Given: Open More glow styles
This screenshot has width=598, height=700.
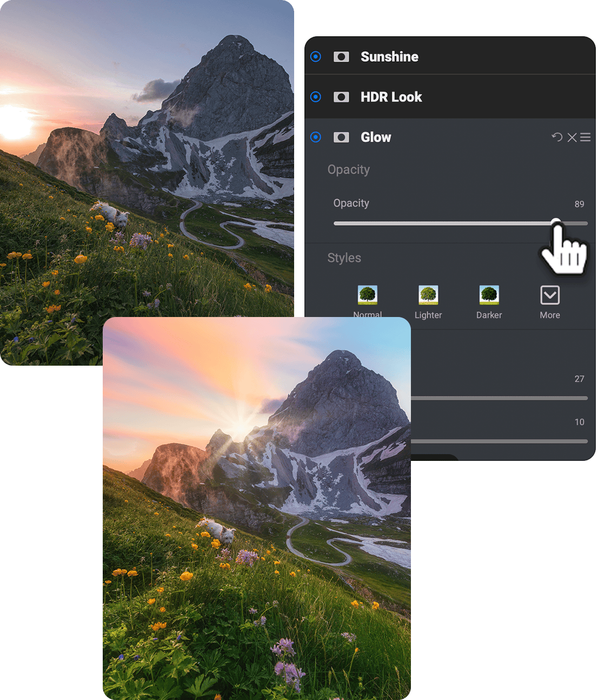Looking at the screenshot, I should [x=549, y=295].
